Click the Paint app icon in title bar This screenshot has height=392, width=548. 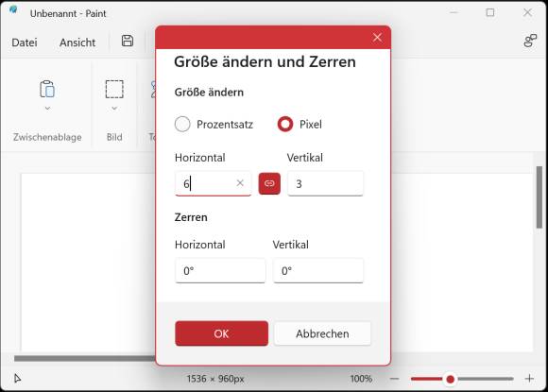(13, 9)
